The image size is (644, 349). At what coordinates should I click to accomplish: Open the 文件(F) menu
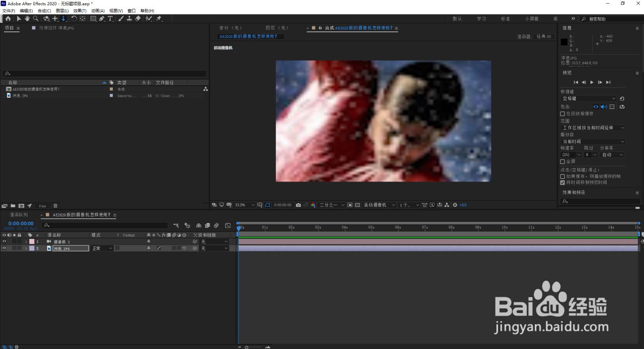pos(9,11)
